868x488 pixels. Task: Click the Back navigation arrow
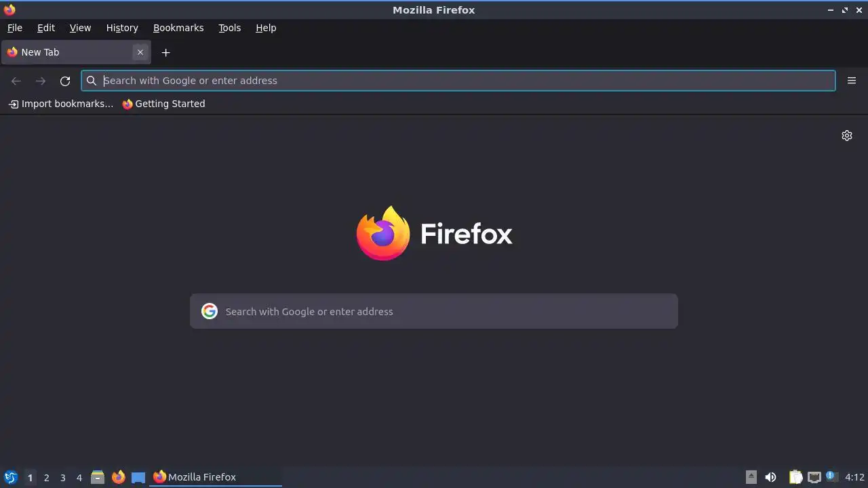coord(16,81)
